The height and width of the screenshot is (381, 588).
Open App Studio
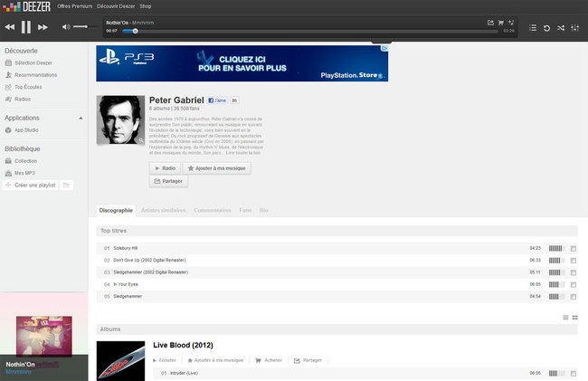coord(26,130)
